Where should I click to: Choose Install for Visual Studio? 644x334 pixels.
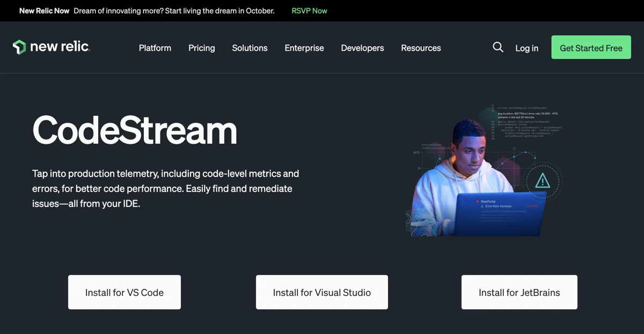(x=321, y=293)
